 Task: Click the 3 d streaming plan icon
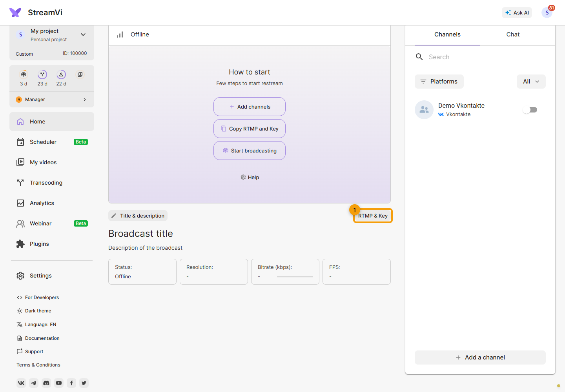point(24,74)
